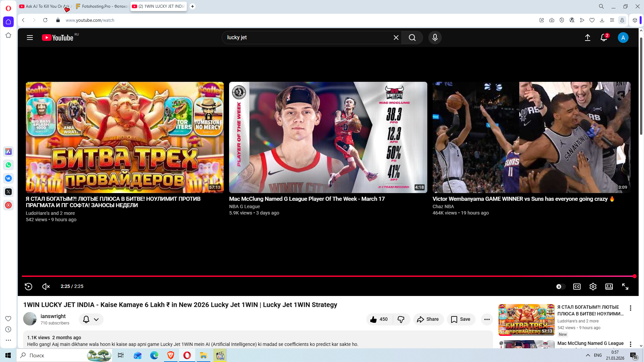Clear the lucky jet search text
644x362 pixels.
pos(396,38)
